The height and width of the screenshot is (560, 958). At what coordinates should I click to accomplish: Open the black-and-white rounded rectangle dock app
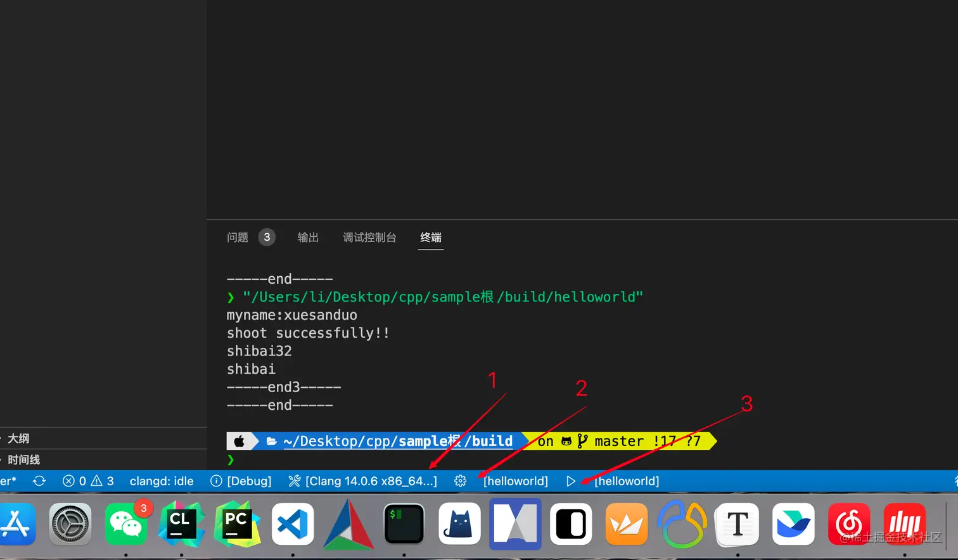[571, 524]
